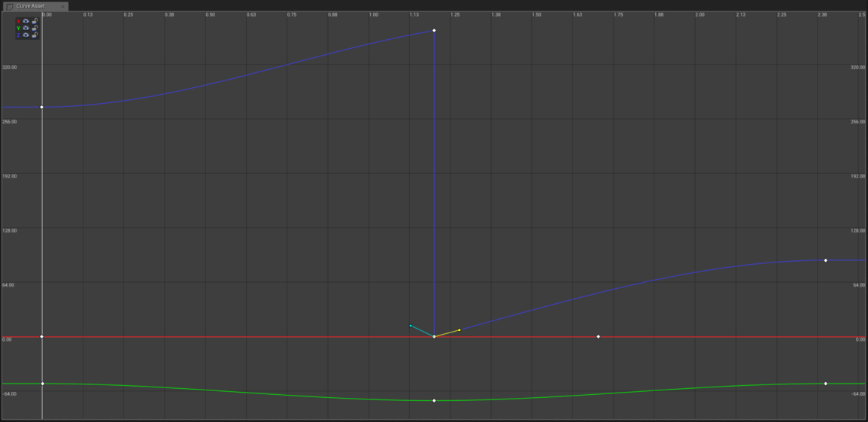
Task: Click the 0.25 time ruler label
Action: coord(129,15)
